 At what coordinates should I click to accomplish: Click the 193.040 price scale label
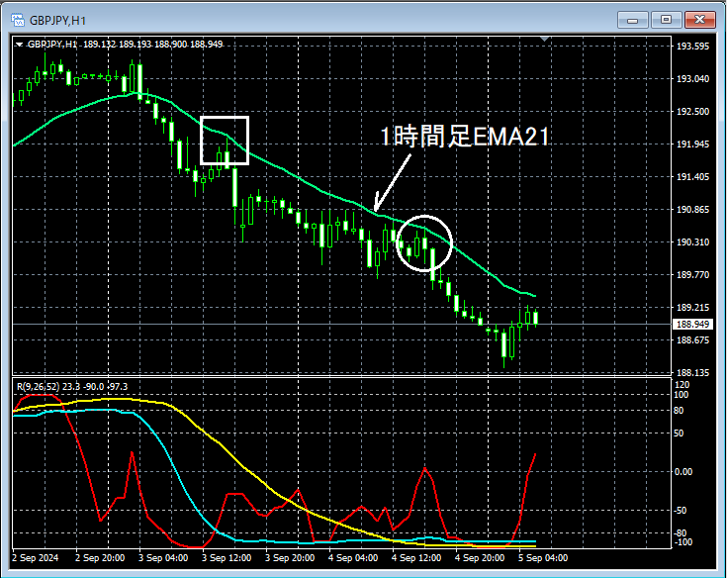pos(692,79)
